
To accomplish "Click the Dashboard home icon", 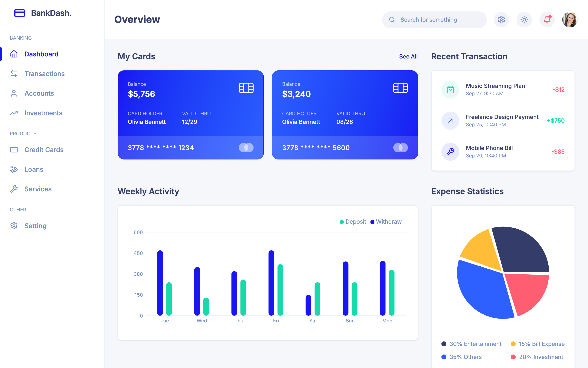I will coord(14,54).
